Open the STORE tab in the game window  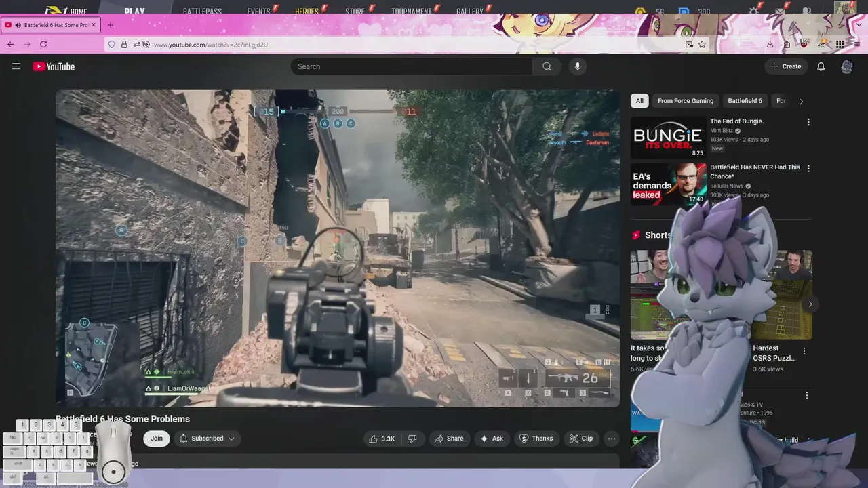pos(355,12)
